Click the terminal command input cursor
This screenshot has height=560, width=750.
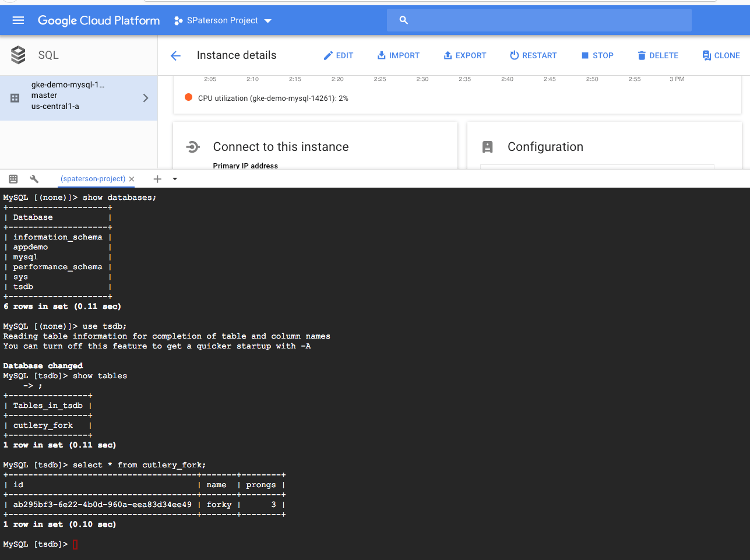pos(75,544)
